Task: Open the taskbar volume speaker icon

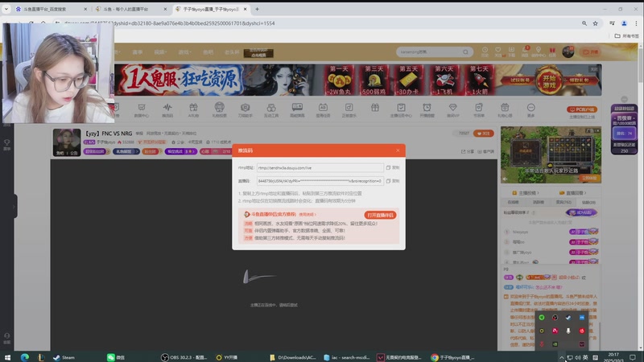Action: 578,357
